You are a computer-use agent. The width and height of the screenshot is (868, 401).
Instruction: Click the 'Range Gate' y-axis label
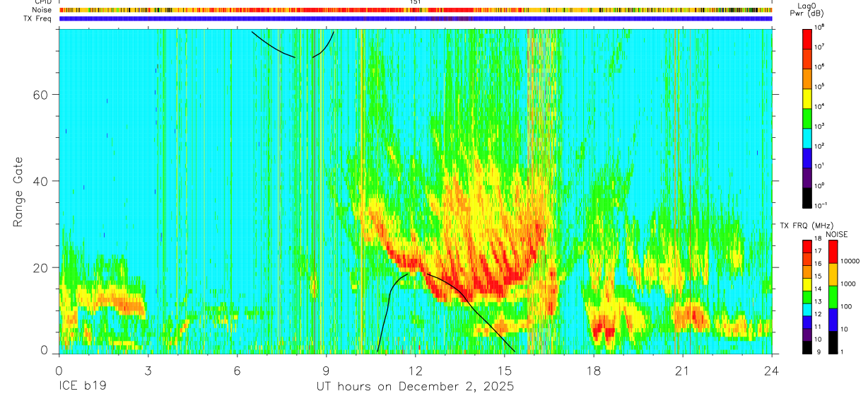pos(18,192)
